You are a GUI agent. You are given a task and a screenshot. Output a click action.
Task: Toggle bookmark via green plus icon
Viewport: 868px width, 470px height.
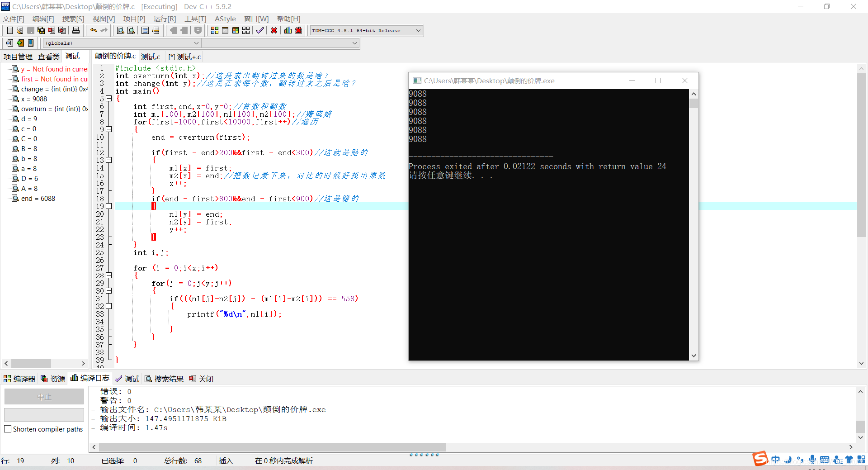(x=20, y=43)
